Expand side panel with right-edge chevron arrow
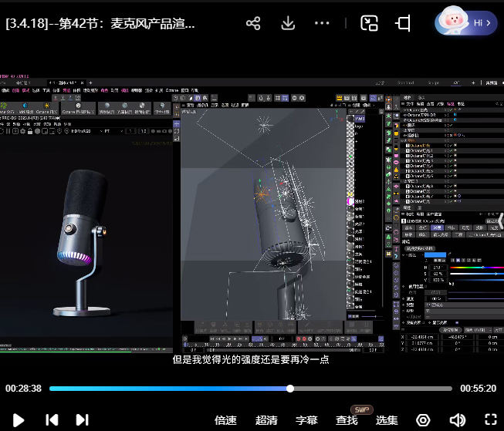 point(499,223)
